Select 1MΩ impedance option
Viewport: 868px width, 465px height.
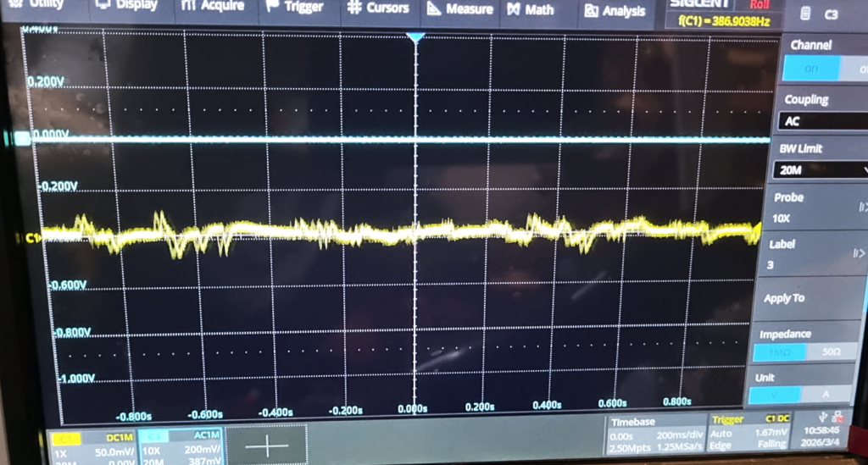[x=778, y=352]
